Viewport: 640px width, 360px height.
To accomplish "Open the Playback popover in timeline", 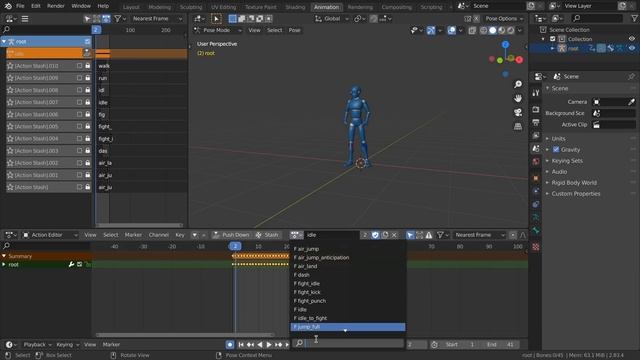I will 37,345.
